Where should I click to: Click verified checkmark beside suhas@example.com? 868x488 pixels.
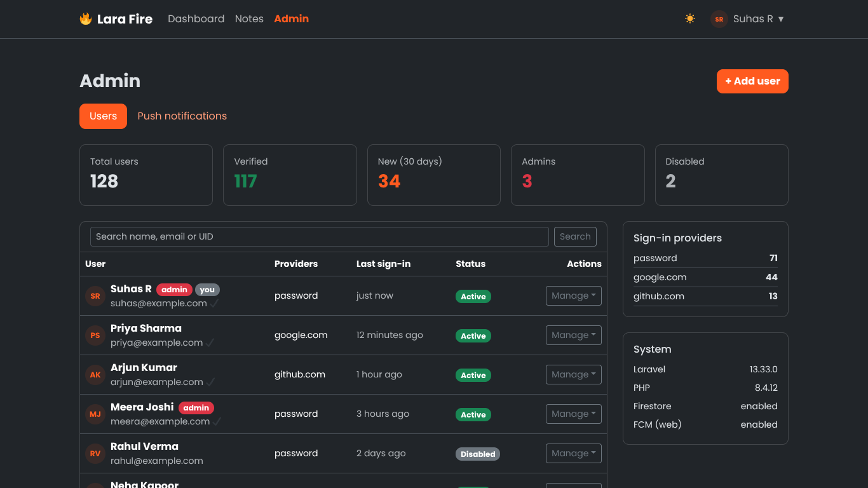tap(214, 304)
